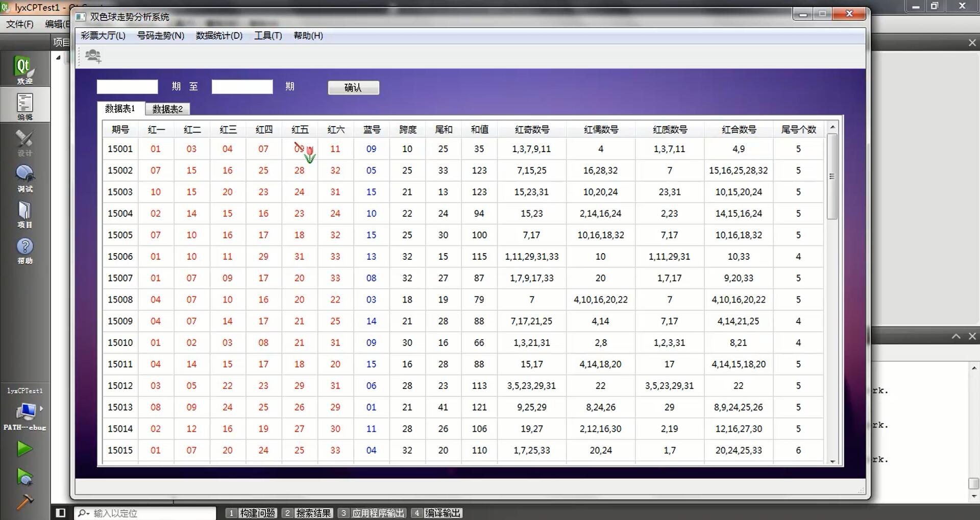This screenshot has height=520, width=980.
Task: Click the 输入以定位 locator field
Action: tap(145, 513)
